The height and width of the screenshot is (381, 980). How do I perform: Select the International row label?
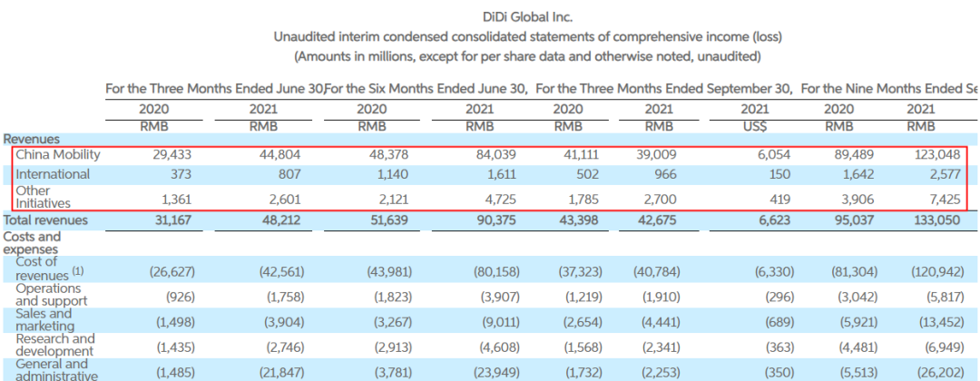pos(53,173)
